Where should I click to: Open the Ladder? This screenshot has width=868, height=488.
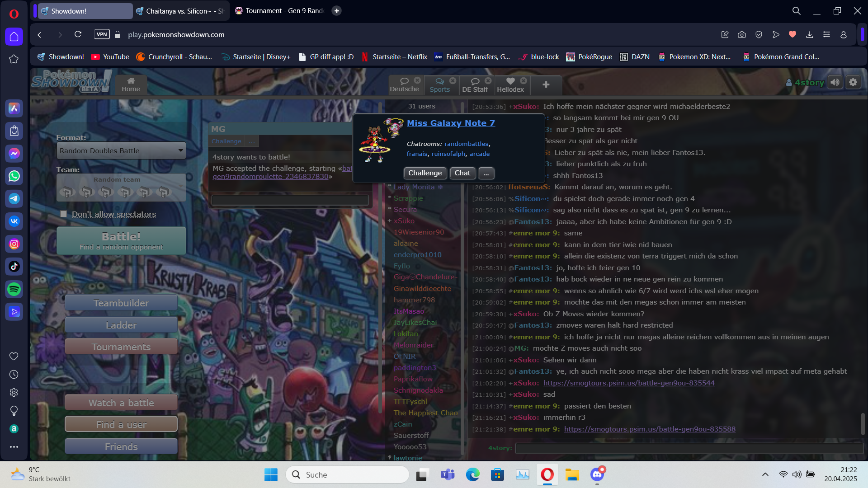[121, 325]
